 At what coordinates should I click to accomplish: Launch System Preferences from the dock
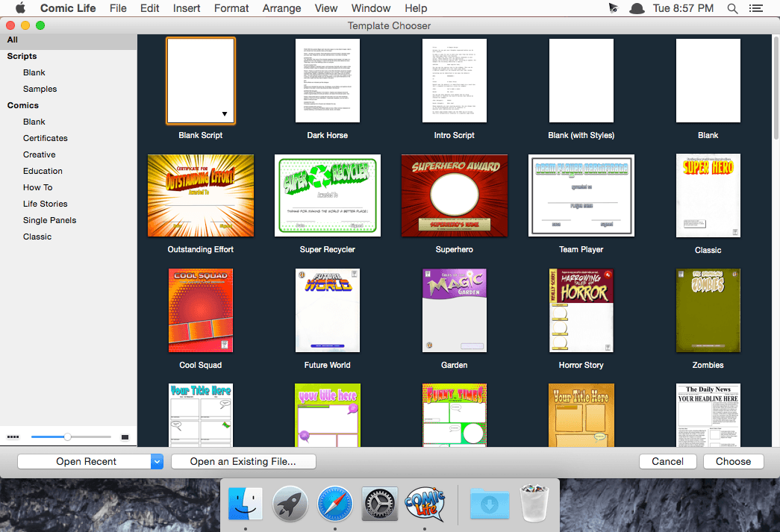(380, 503)
